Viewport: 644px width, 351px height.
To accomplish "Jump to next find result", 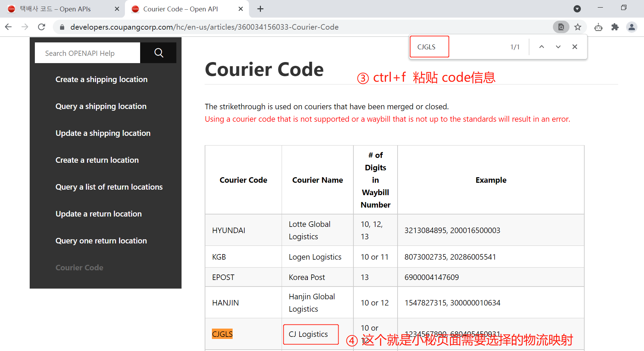I will [x=558, y=47].
